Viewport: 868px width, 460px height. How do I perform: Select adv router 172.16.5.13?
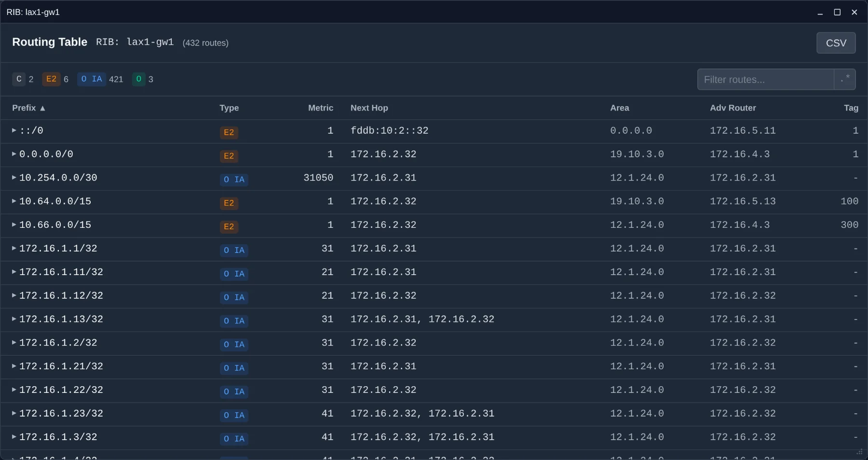[743, 201]
